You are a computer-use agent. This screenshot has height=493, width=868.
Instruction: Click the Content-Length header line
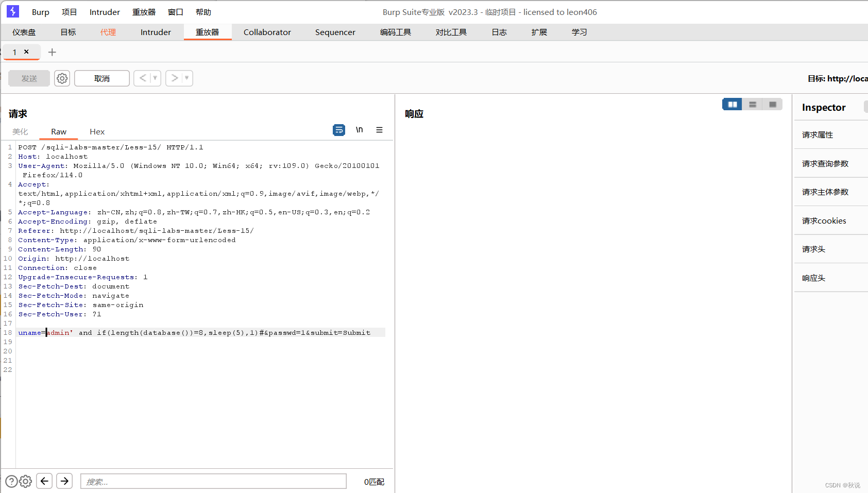point(60,249)
